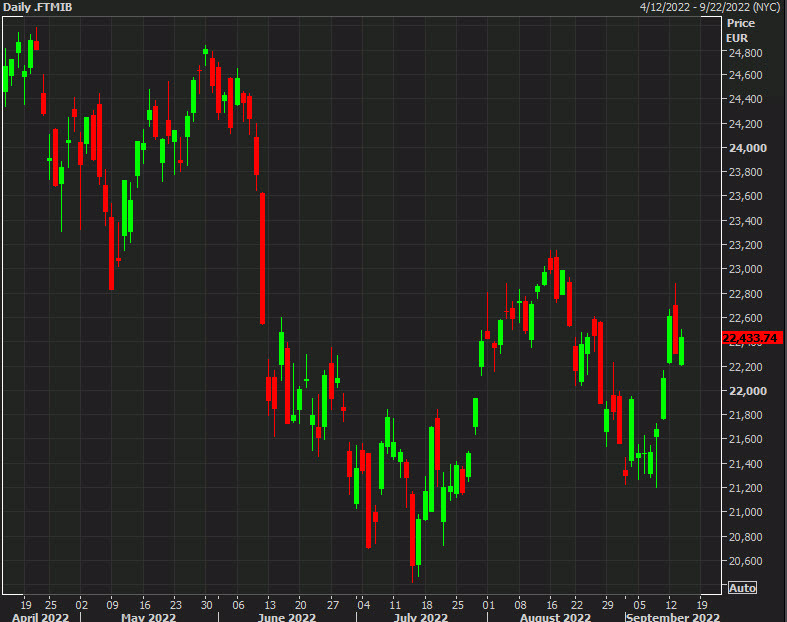Click the 19 tick under September 2022
The image size is (787, 622).
coord(703,604)
